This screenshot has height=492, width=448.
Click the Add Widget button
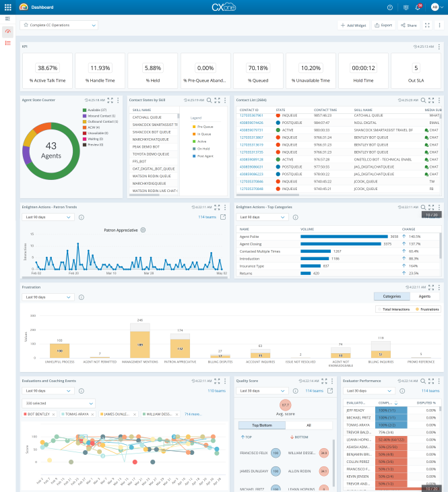point(353,25)
